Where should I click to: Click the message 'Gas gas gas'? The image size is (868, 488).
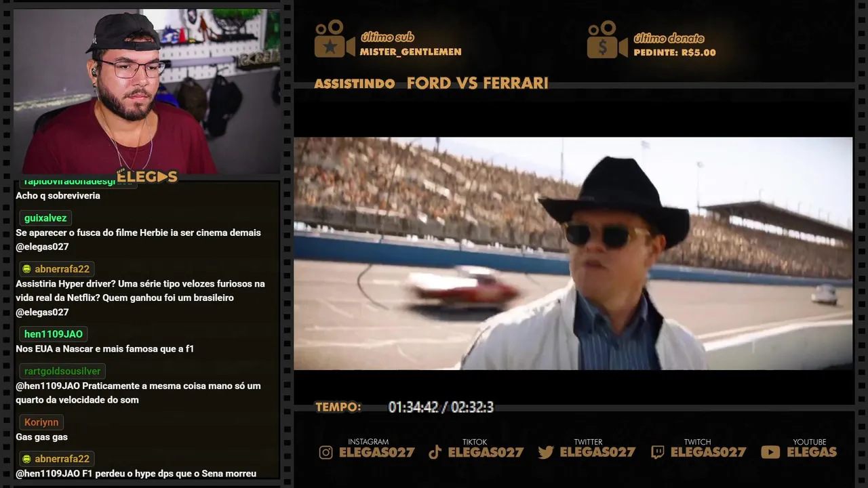41,437
